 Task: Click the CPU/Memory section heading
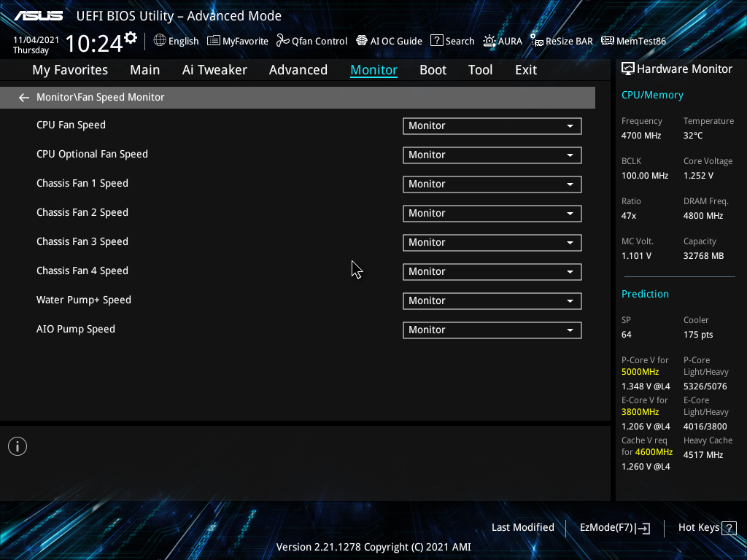tap(652, 96)
